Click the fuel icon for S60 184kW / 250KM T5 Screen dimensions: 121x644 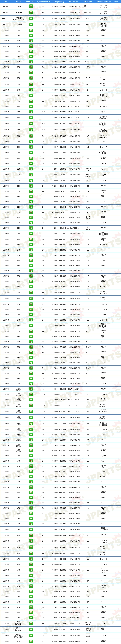point(31,186)
